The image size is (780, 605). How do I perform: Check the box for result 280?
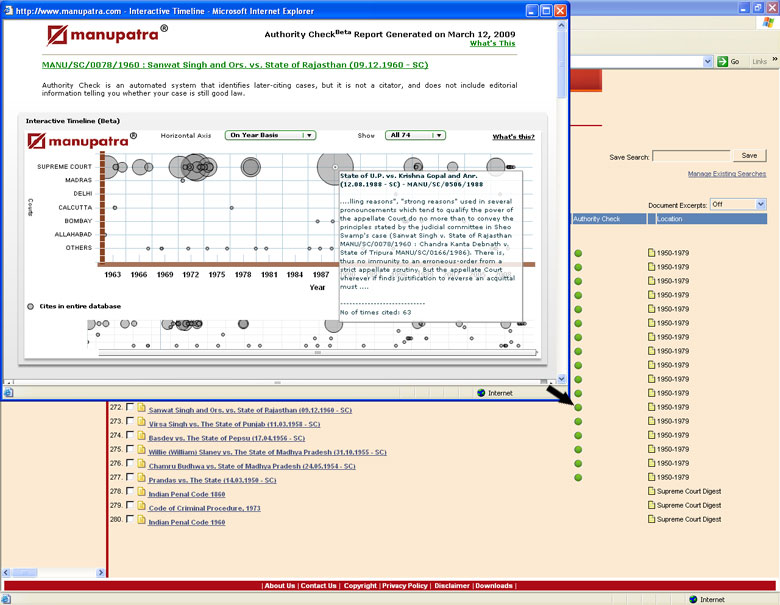(x=130, y=518)
